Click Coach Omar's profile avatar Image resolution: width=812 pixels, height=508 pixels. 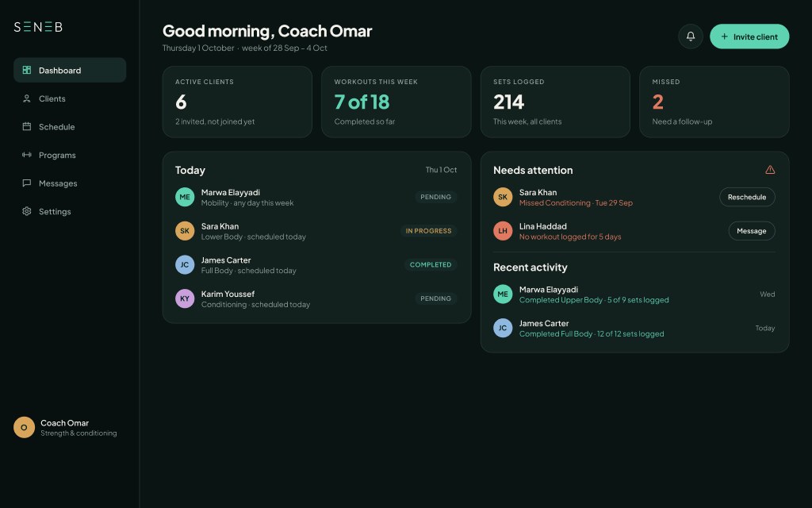tap(24, 427)
